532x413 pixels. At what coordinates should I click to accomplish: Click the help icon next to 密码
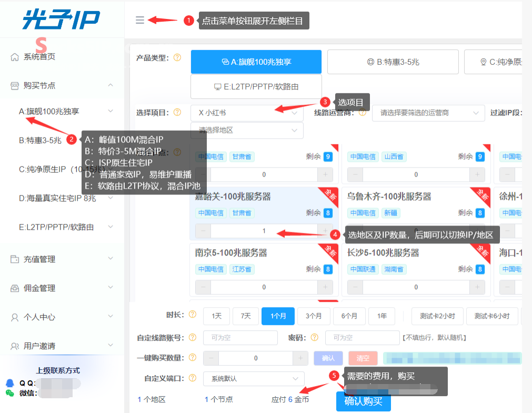point(315,337)
